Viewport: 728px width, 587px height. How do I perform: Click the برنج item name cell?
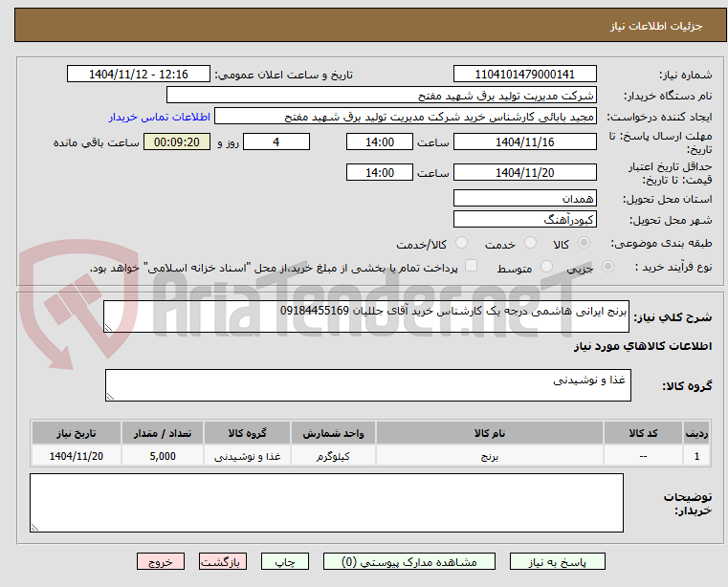pyautogui.click(x=490, y=456)
